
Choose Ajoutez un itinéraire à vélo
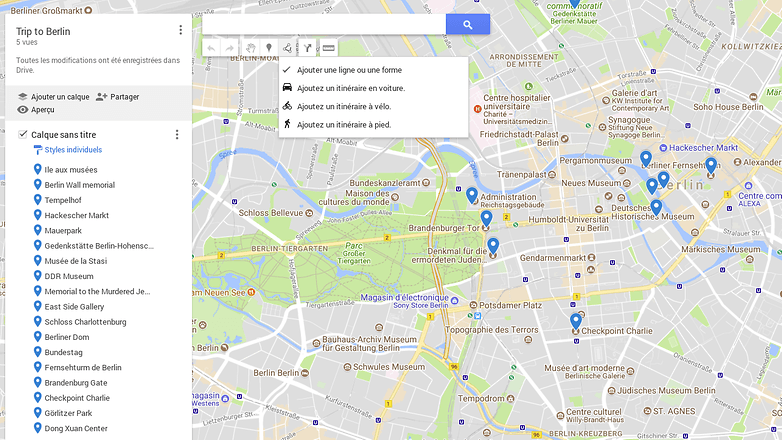point(373,106)
